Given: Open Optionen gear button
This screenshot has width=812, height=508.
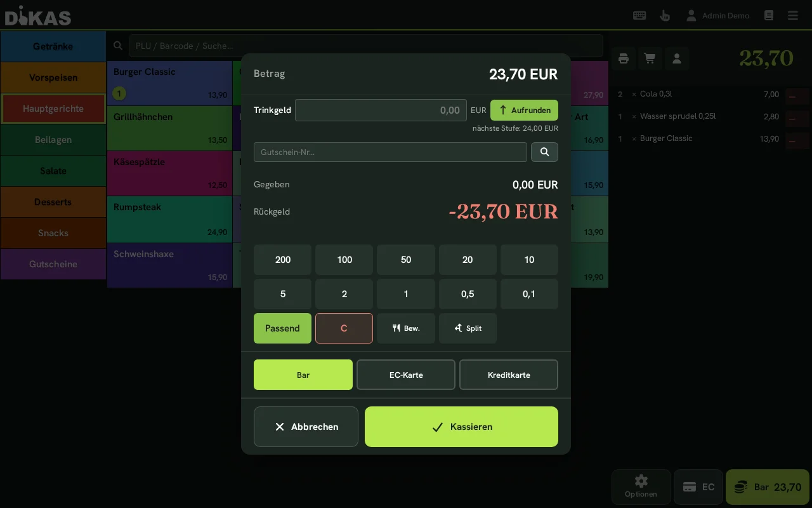Looking at the screenshot, I should click(x=641, y=487).
